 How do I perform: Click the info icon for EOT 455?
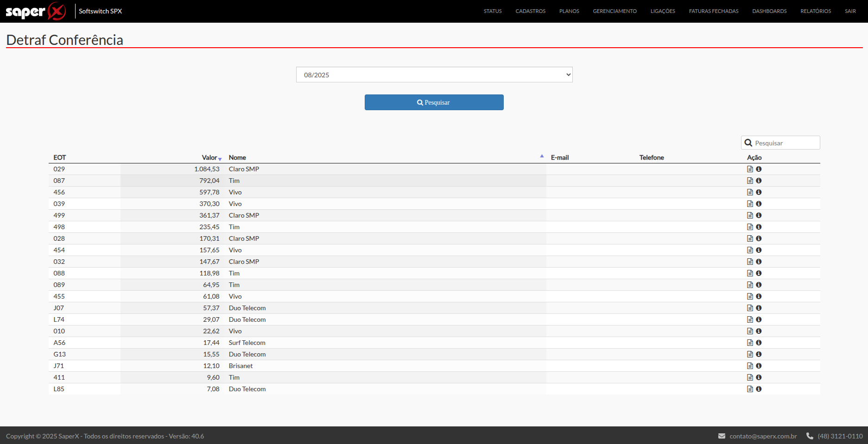(x=759, y=296)
